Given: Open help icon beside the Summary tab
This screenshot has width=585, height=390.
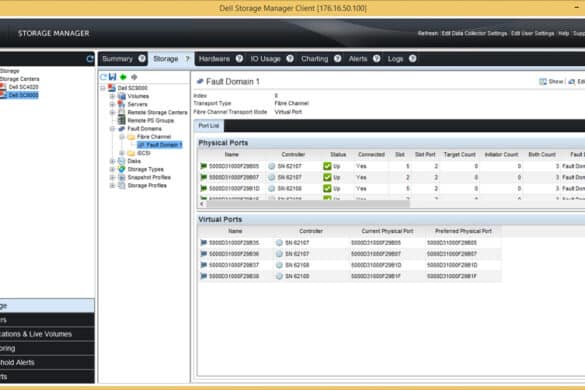Looking at the screenshot, I should click(x=142, y=59).
